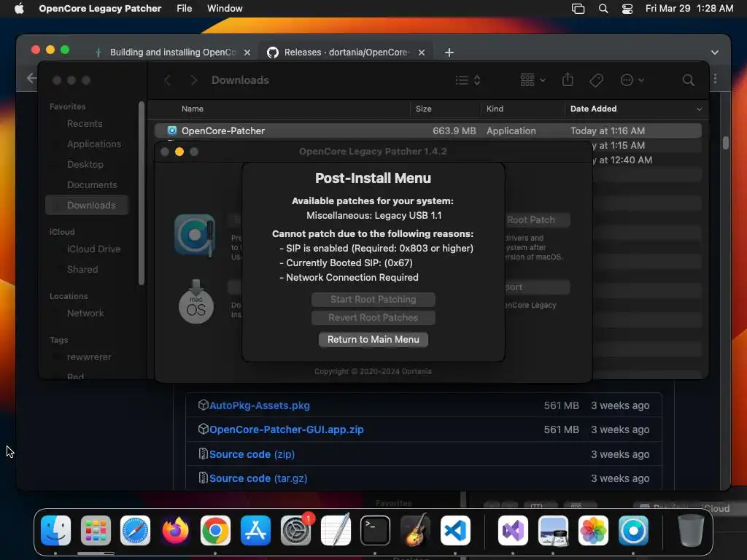Open Google Chrome from the Dock
This screenshot has height=560, width=747.
(x=215, y=531)
